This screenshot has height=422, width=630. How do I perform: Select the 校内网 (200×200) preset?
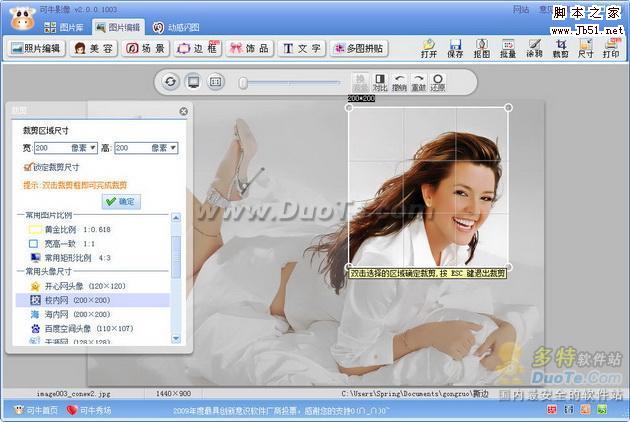point(92,300)
